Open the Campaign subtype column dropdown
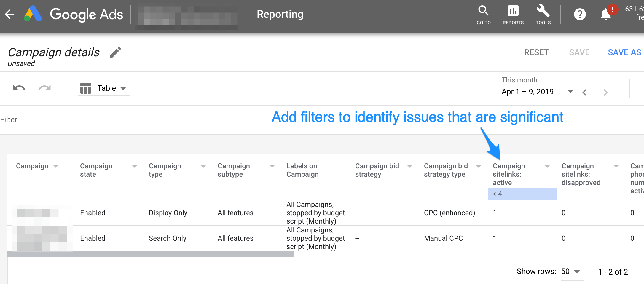Viewport: 644px width, 284px height. pos(272,166)
